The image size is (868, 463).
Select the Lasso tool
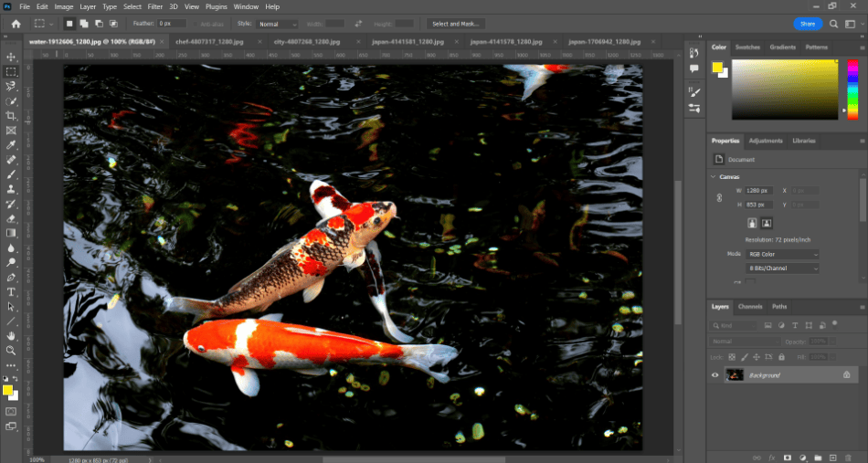tap(11, 86)
